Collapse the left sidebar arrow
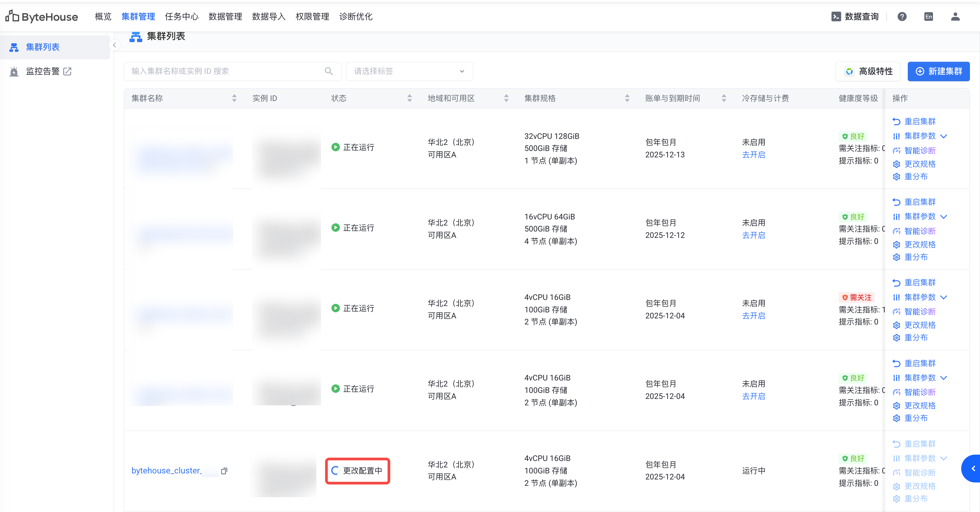 [x=114, y=45]
